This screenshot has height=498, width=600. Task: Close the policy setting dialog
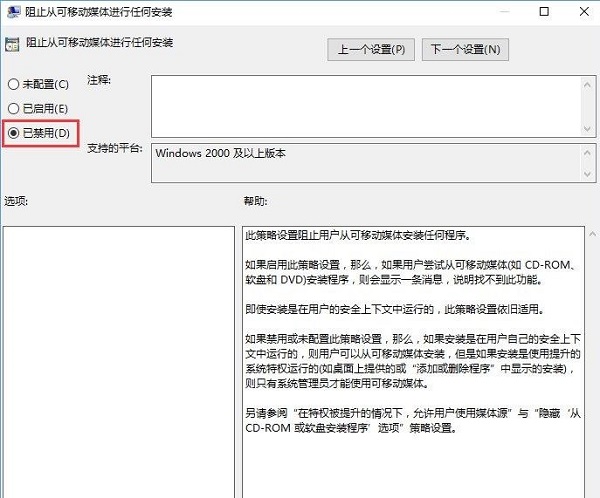click(x=583, y=13)
